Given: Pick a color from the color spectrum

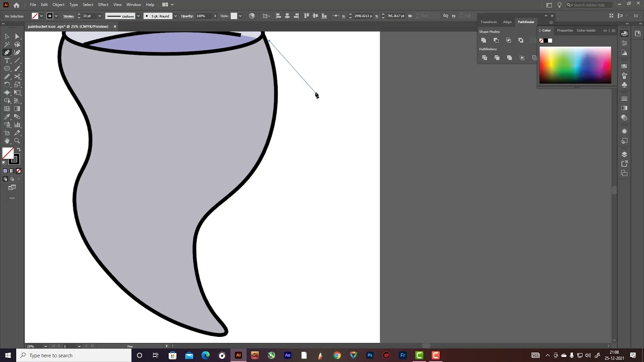Looking at the screenshot, I should coord(575,65).
